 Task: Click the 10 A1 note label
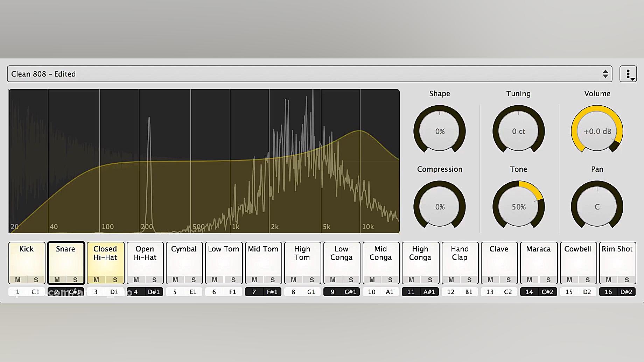pyautogui.click(x=381, y=292)
